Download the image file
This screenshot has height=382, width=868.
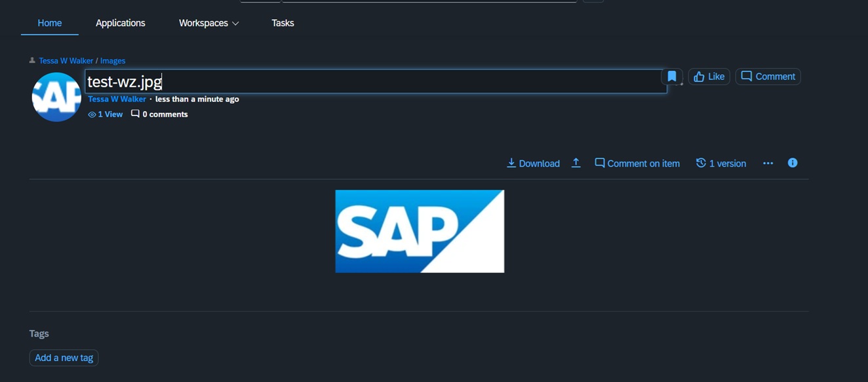pos(533,163)
